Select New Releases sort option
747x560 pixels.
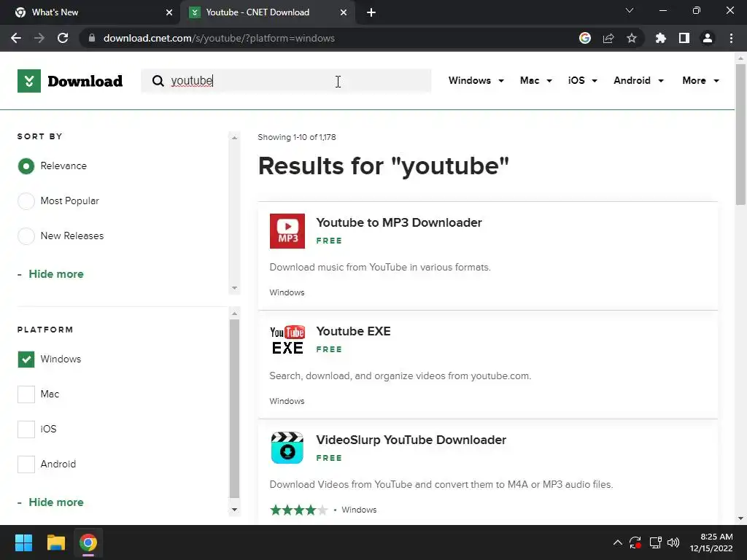26,236
